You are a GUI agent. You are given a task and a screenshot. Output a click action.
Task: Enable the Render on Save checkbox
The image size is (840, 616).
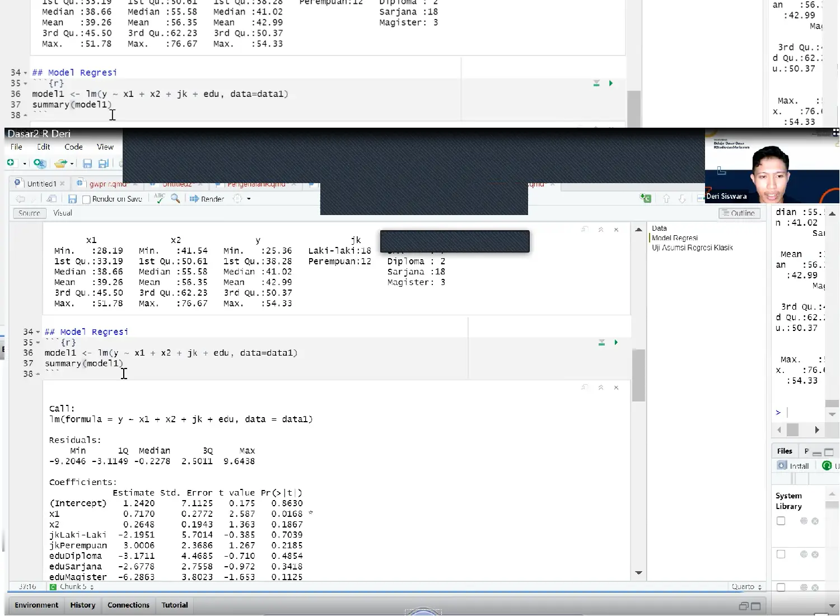(86, 199)
